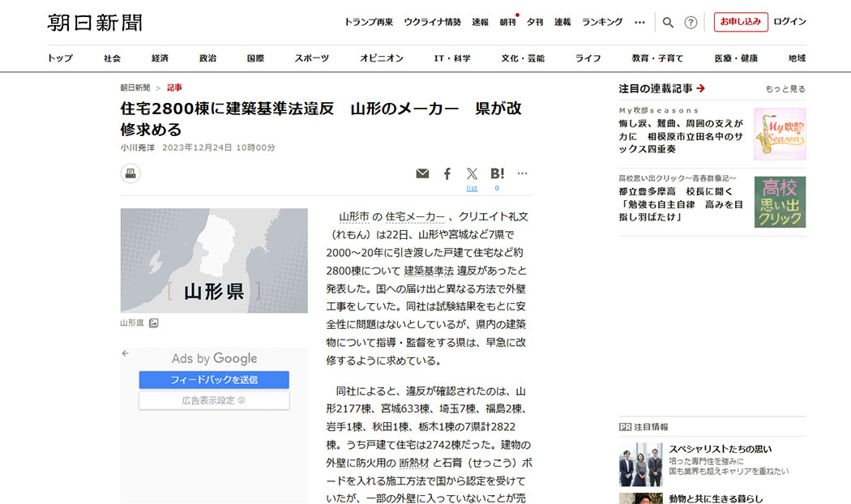Image resolution: width=851 pixels, height=504 pixels.
Task: Click フィードバックを送信 button
Action: click(x=214, y=380)
